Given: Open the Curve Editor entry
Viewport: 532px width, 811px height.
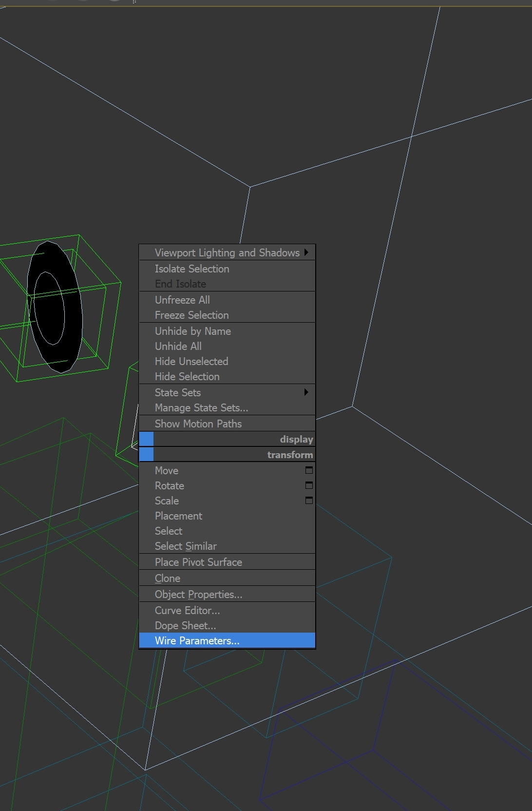Looking at the screenshot, I should coord(227,610).
